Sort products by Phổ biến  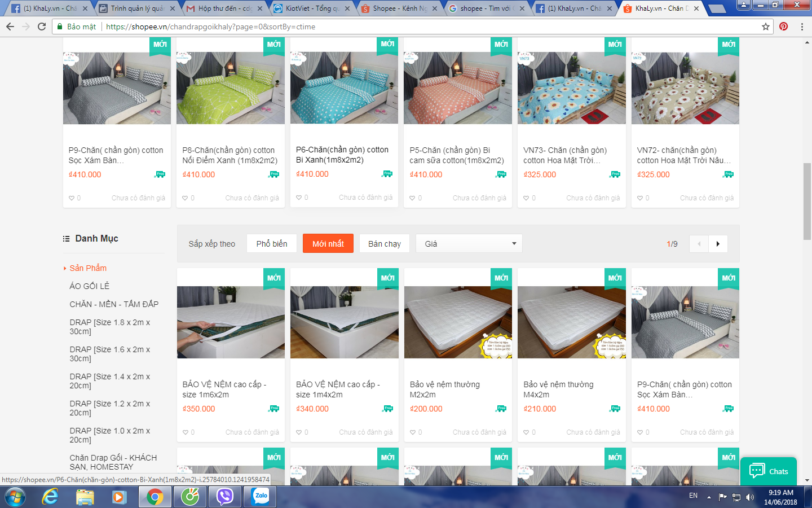pos(272,244)
